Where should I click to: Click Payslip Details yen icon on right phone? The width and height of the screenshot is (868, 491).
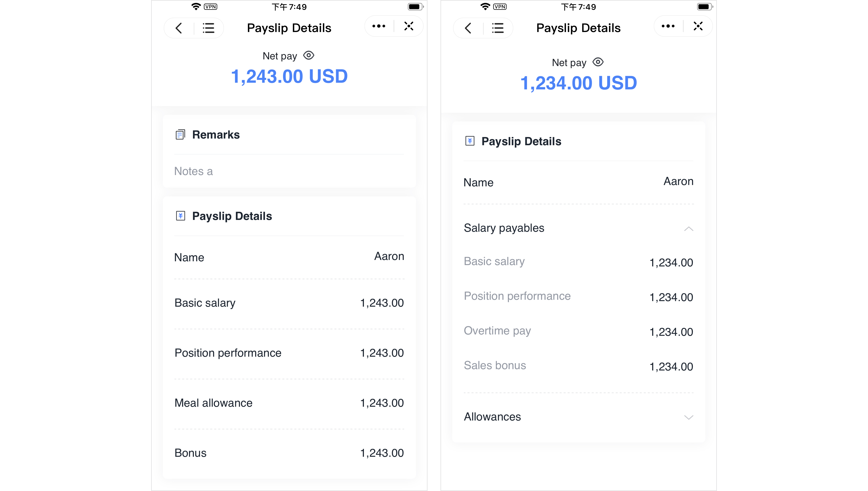click(x=470, y=141)
